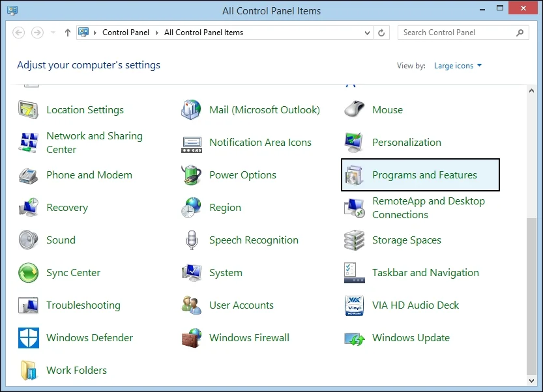Click the User Accounts icon
Image resolution: width=543 pixels, height=392 pixels.
[192, 305]
